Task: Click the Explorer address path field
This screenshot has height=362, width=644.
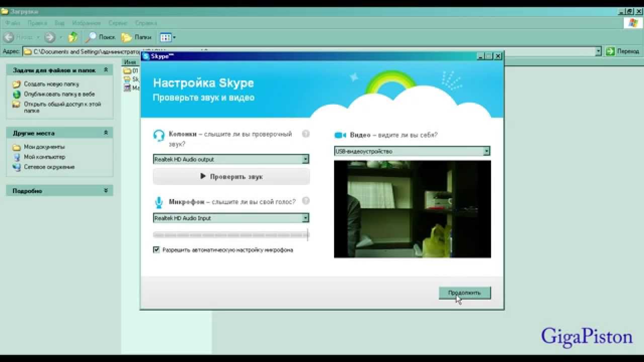Action: tap(312, 51)
